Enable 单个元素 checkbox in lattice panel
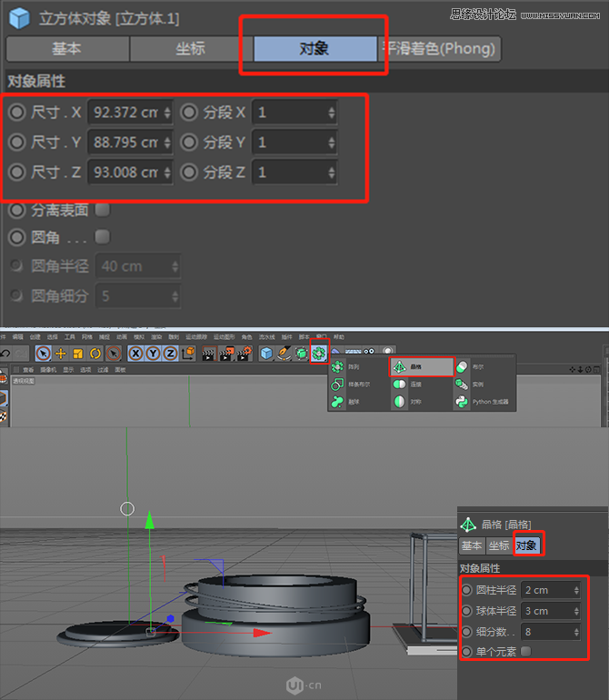 pyautogui.click(x=525, y=651)
